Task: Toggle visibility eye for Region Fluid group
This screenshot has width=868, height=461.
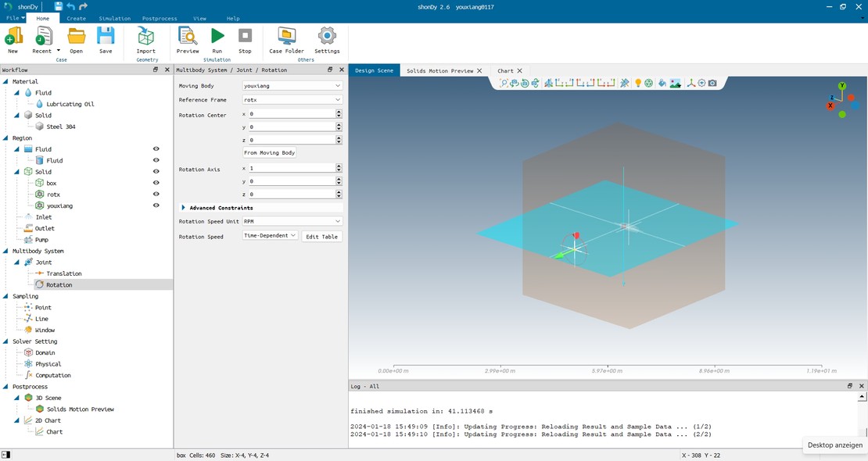Action: (x=156, y=149)
